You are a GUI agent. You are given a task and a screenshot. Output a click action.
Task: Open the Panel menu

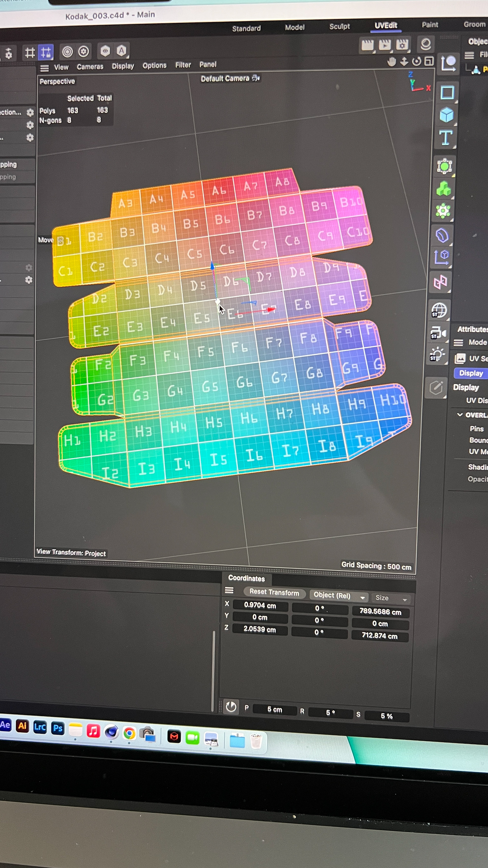pyautogui.click(x=208, y=64)
